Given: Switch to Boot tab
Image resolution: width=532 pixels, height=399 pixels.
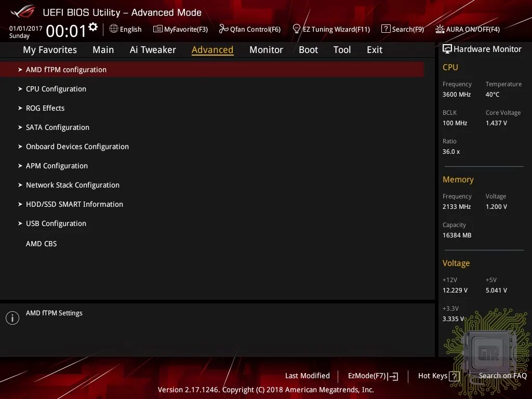Looking at the screenshot, I should click(x=308, y=50).
